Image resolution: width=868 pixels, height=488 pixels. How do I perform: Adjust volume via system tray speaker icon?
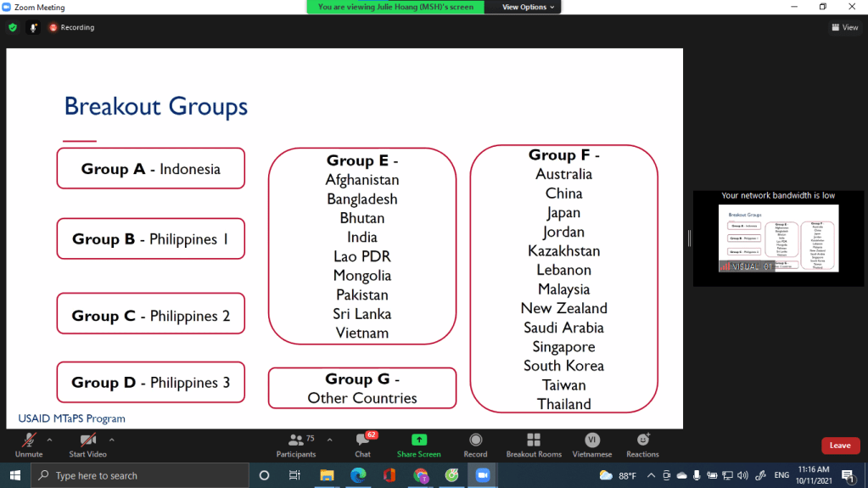(x=742, y=475)
